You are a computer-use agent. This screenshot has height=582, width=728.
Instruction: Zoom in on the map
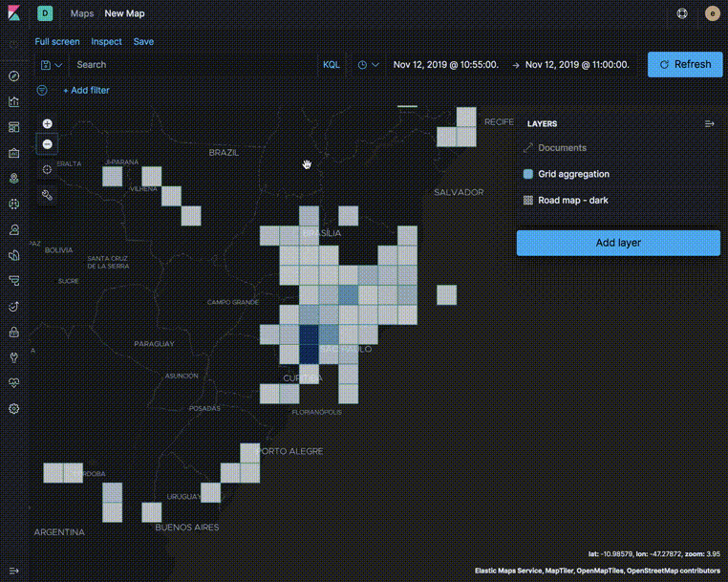coord(48,124)
